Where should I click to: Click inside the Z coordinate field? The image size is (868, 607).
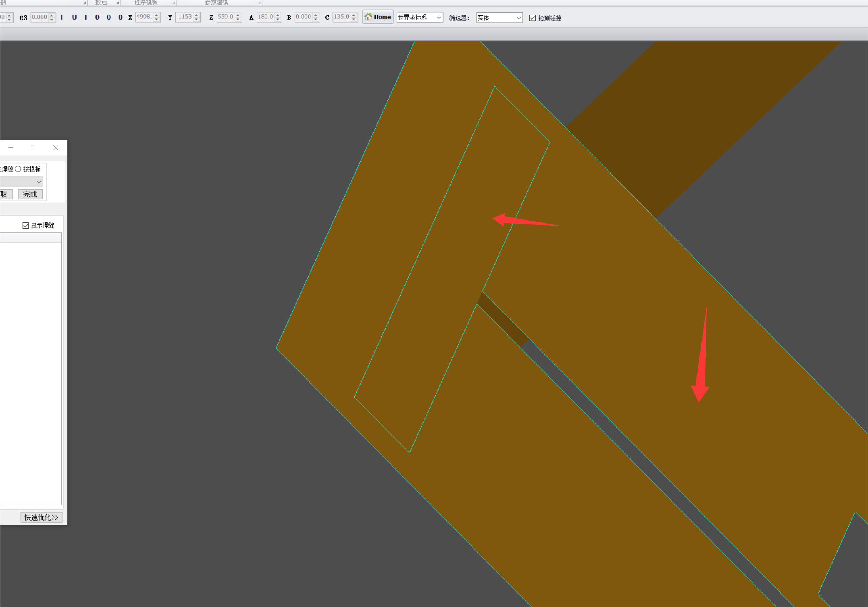click(225, 17)
